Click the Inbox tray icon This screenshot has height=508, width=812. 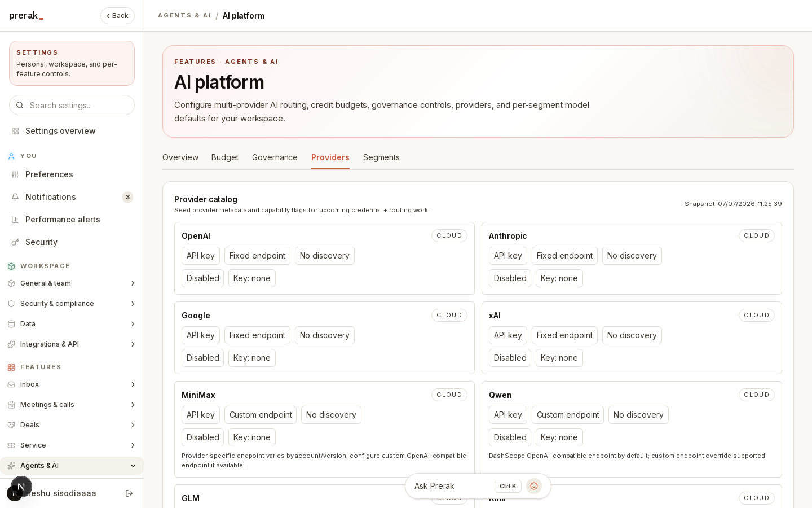[x=11, y=384]
